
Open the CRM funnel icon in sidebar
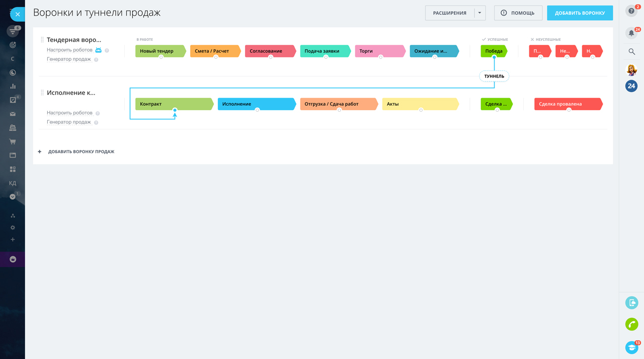[x=13, y=31]
